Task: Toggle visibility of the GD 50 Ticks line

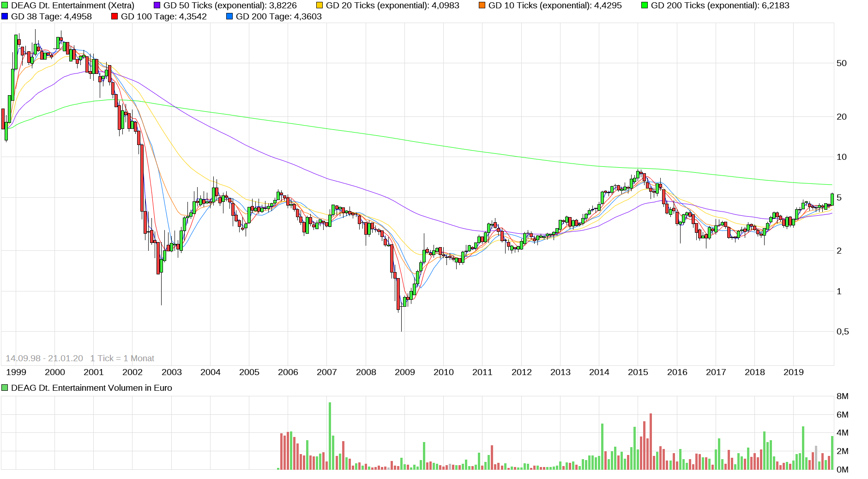Action: 157,6
